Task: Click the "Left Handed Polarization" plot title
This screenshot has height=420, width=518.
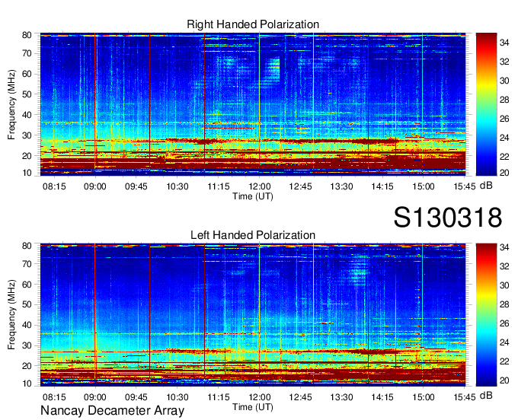Action: 253,235
